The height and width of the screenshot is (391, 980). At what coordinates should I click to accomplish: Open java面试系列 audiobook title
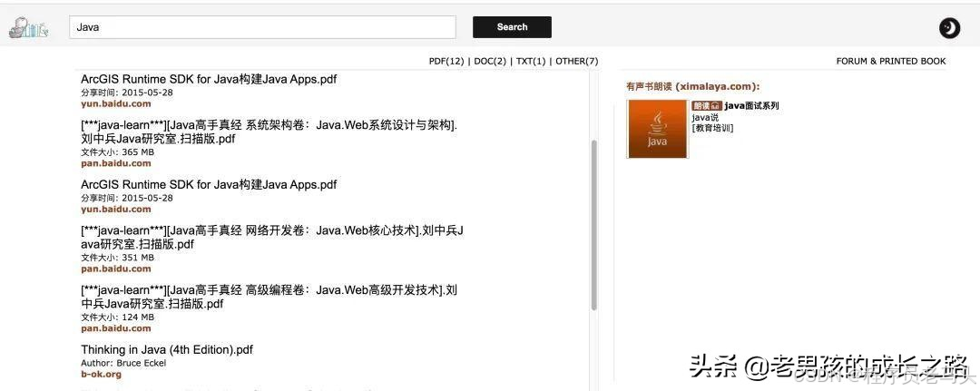pyautogui.click(x=751, y=106)
